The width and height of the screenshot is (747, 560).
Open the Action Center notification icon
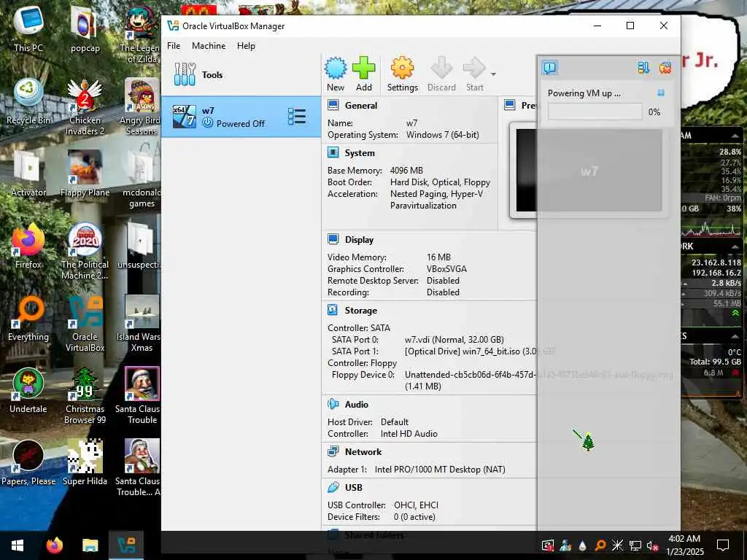[x=723, y=545]
